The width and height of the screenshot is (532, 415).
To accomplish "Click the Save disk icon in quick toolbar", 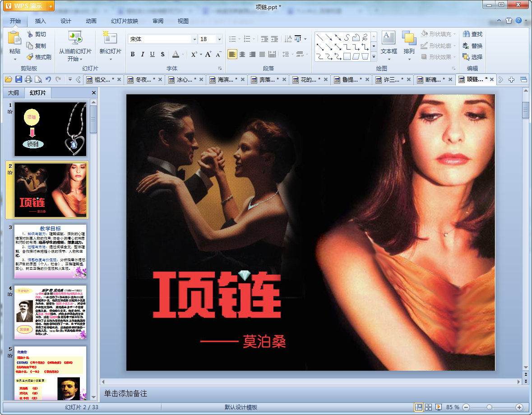I will [19, 79].
